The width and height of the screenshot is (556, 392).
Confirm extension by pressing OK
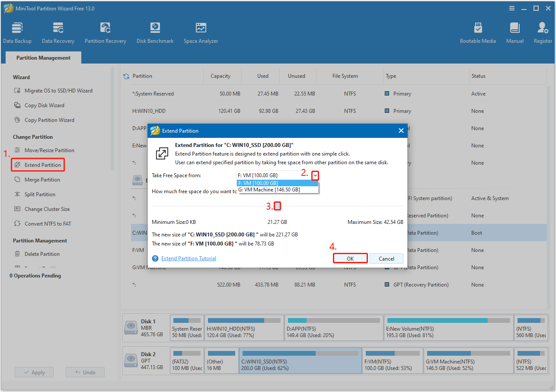click(350, 258)
